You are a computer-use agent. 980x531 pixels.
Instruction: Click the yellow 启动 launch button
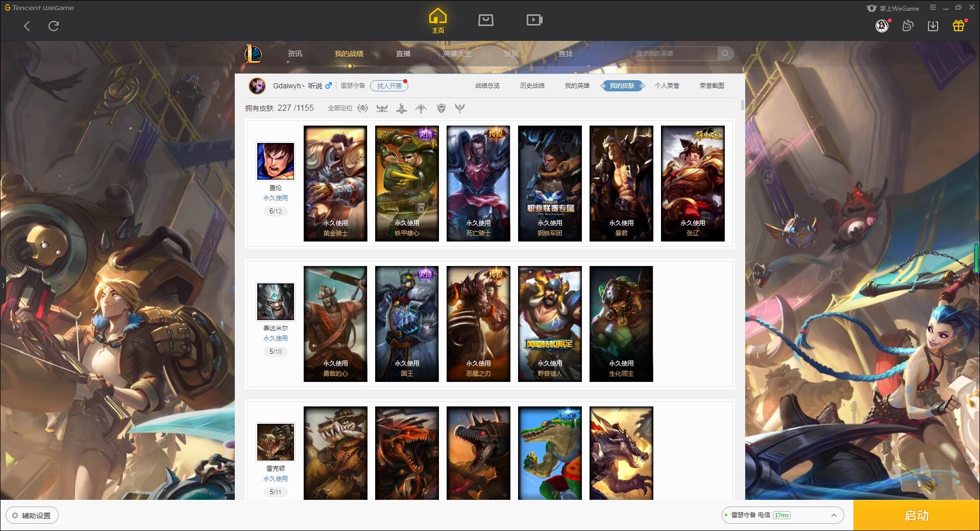pyautogui.click(x=917, y=516)
